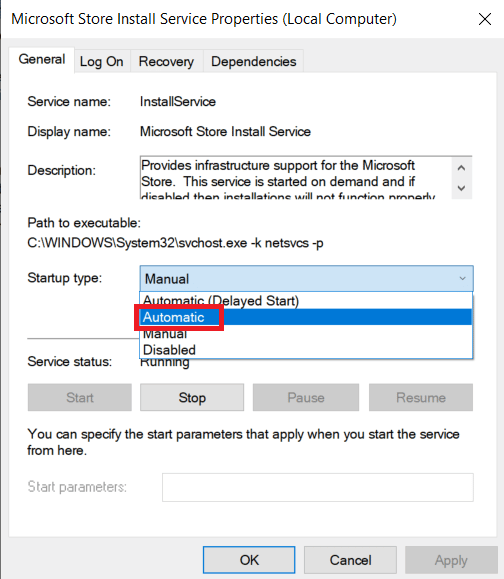Click description scroll down arrow
The height and width of the screenshot is (579, 504).
pyautogui.click(x=461, y=188)
